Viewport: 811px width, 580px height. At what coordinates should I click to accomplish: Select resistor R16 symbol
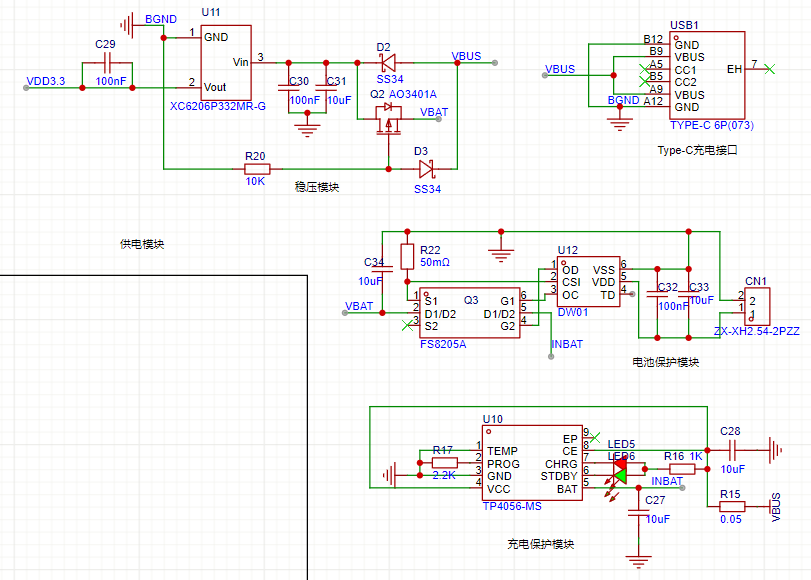682,469
